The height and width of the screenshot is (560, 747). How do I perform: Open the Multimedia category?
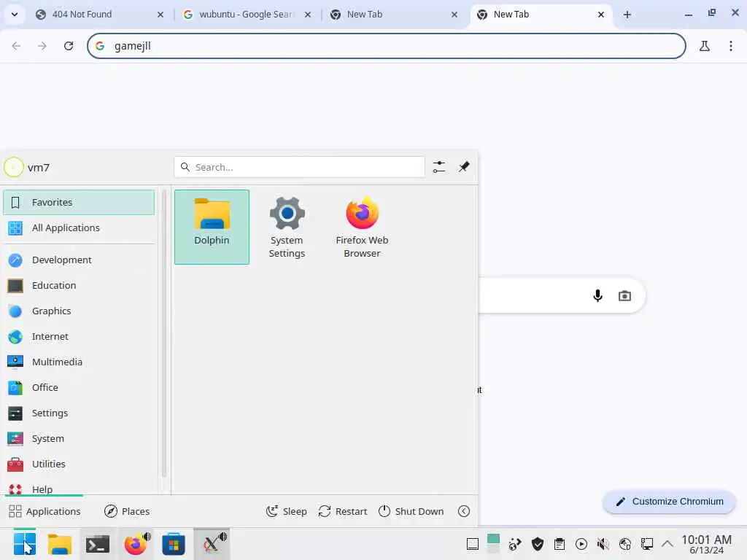79,362
